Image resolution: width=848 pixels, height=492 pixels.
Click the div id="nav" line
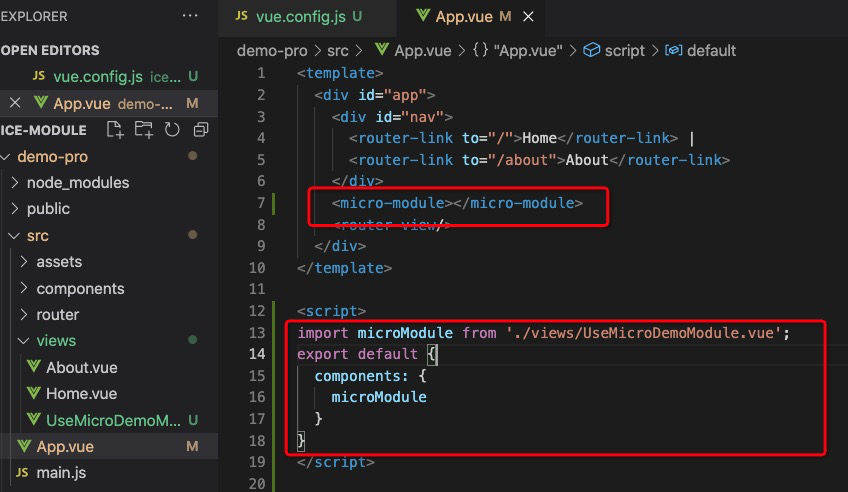392,116
